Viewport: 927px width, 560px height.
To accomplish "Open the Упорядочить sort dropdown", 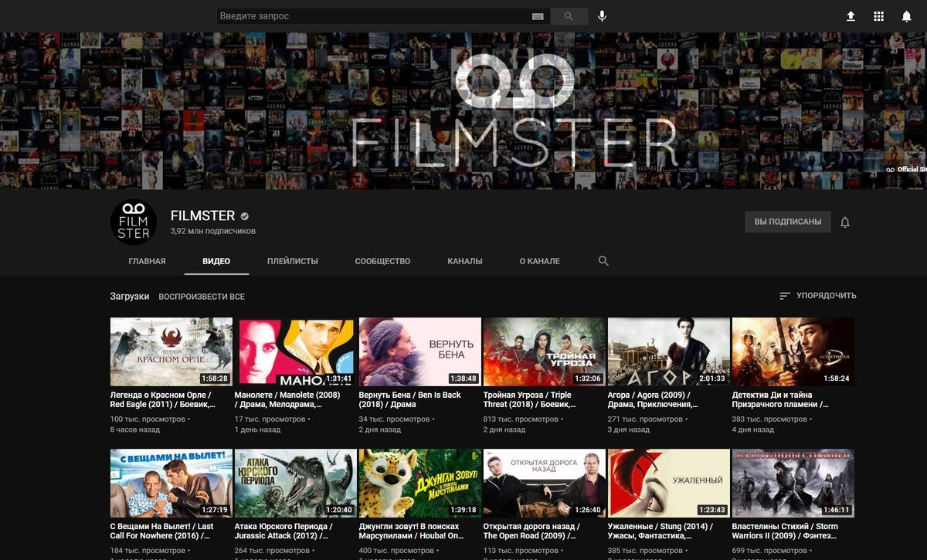I will point(817,296).
